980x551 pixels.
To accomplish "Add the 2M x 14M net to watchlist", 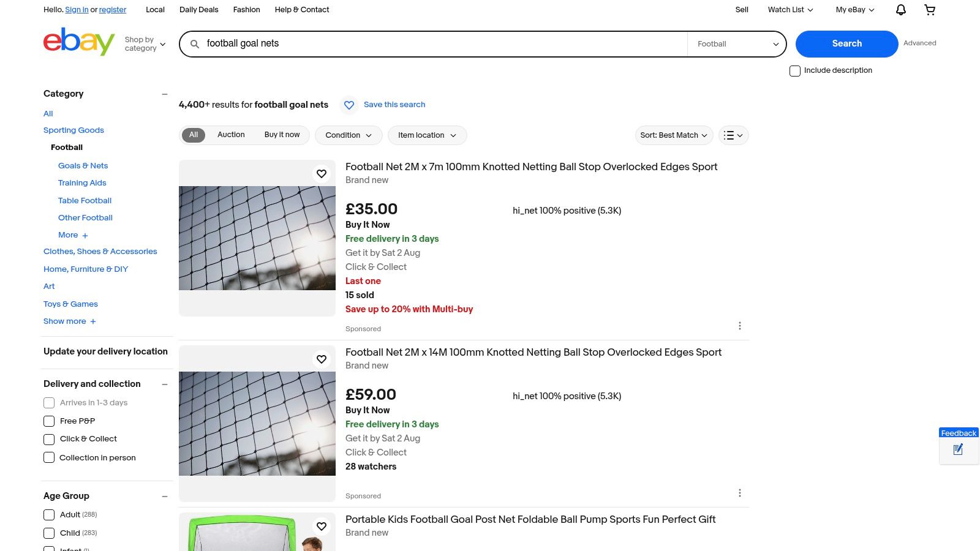I will pos(322,359).
